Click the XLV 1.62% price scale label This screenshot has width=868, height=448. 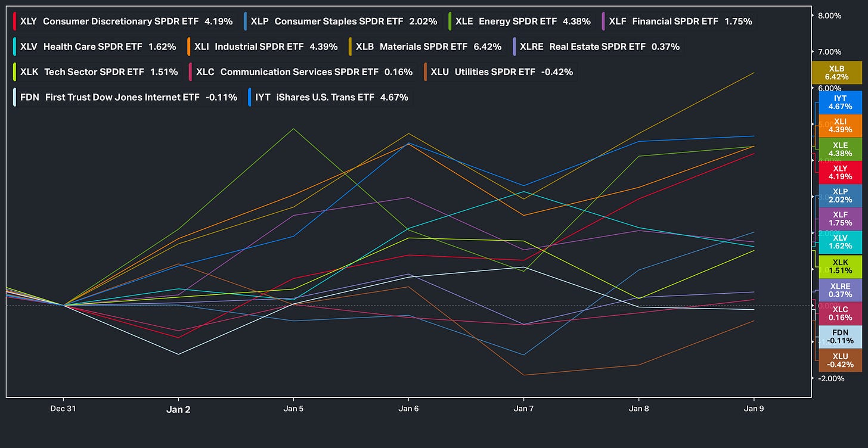pyautogui.click(x=840, y=242)
